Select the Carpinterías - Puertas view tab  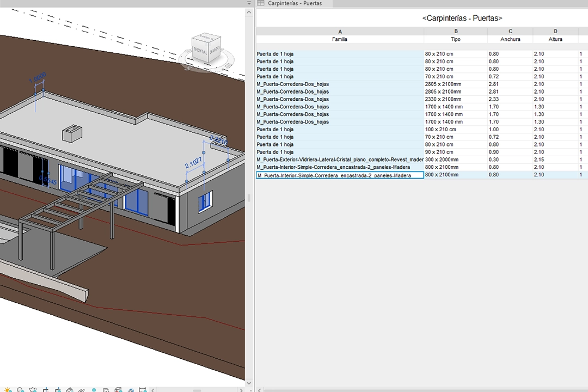point(294,3)
